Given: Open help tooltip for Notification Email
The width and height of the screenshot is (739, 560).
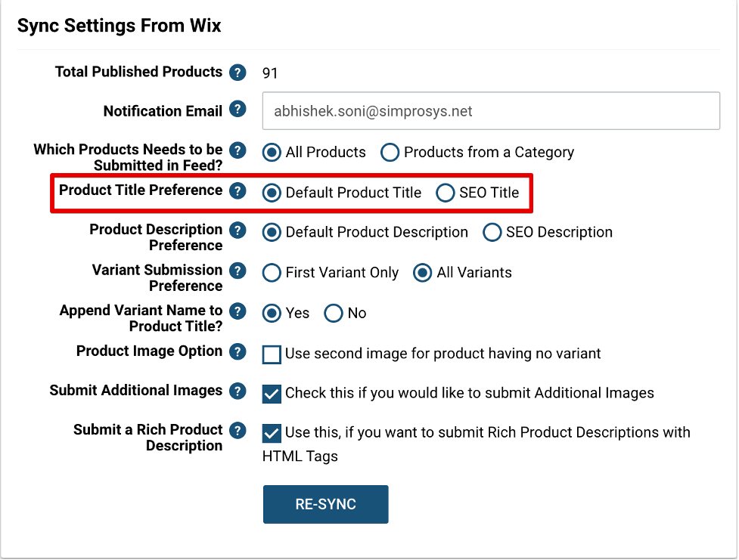Looking at the screenshot, I should 238,110.
